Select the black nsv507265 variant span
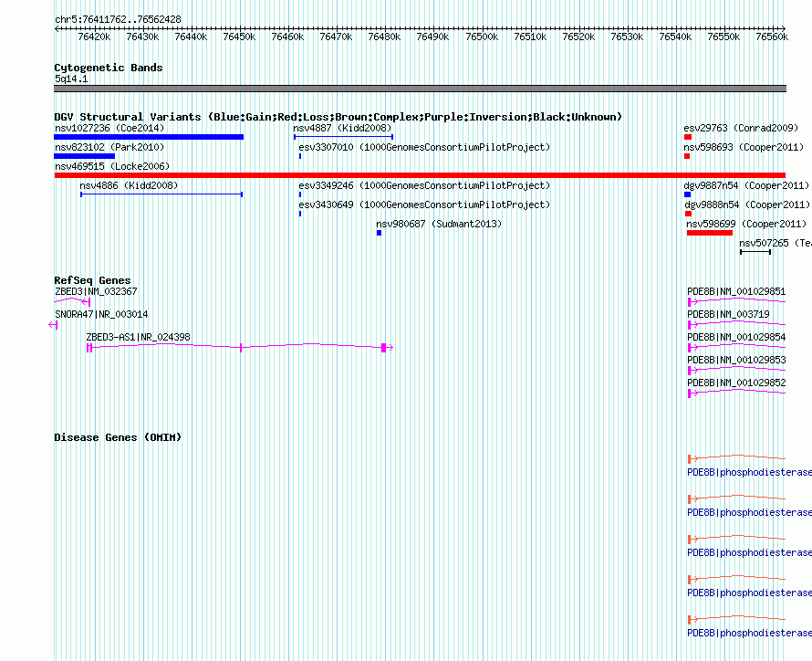Screen dimensions: 812x661 (755, 252)
